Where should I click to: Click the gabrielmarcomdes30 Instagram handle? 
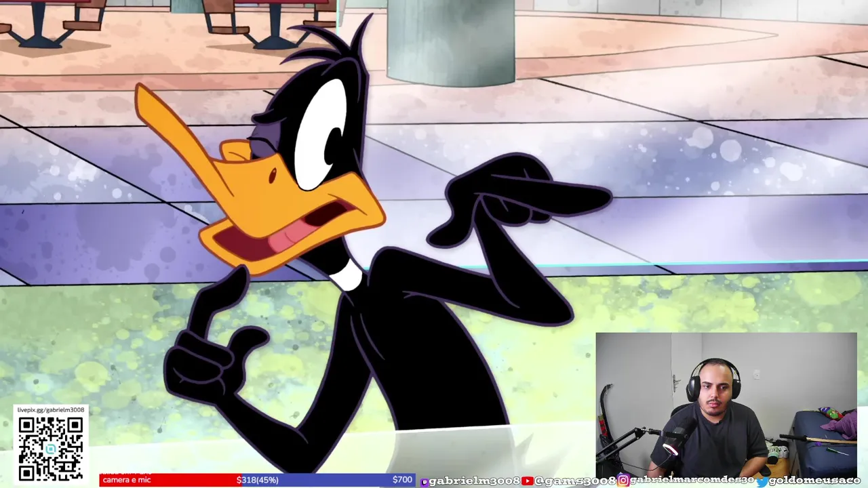pyautogui.click(x=692, y=481)
